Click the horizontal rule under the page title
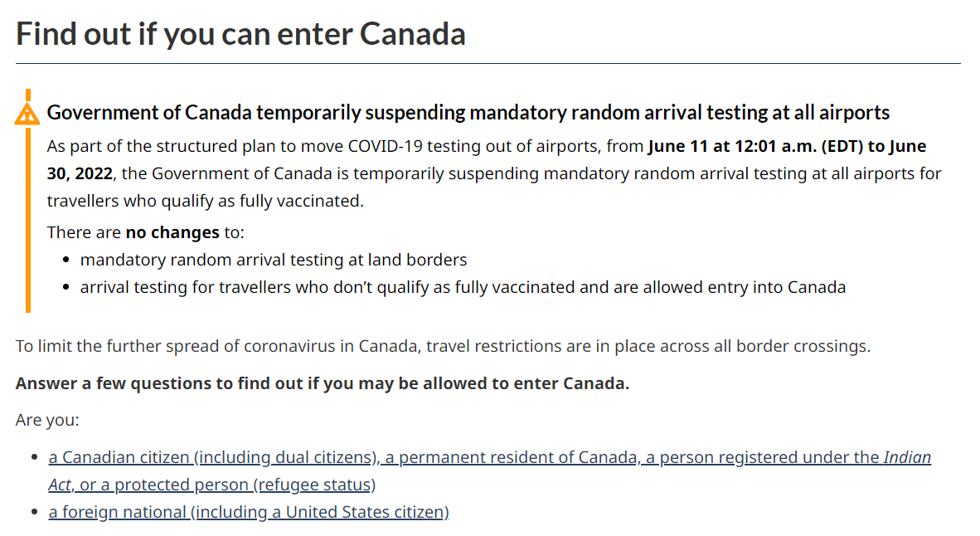The height and width of the screenshot is (536, 980). [x=488, y=63]
